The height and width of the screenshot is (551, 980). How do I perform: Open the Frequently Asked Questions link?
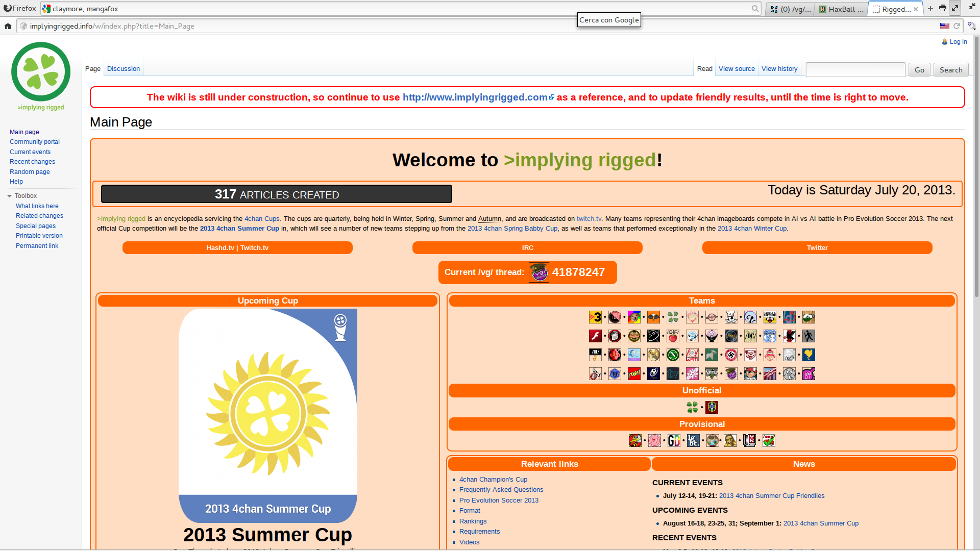[x=501, y=490]
